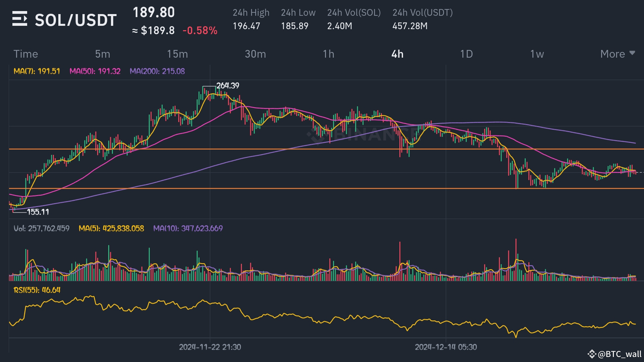Screen dimensions: 644x362
Task: Click the 155.11 low price marker
Action: point(38,212)
